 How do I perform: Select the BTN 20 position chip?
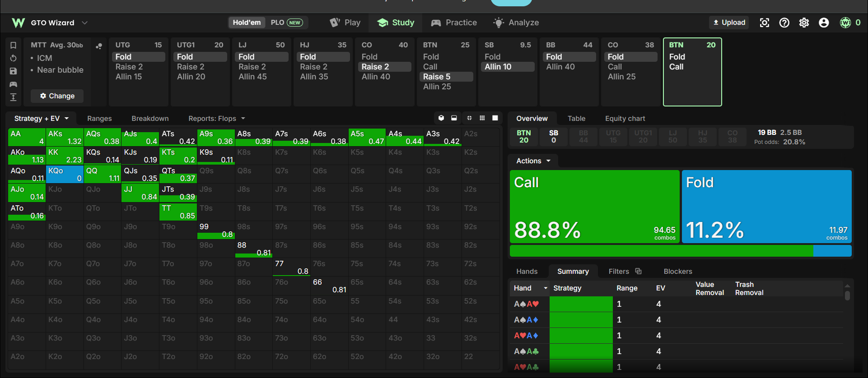click(x=524, y=136)
